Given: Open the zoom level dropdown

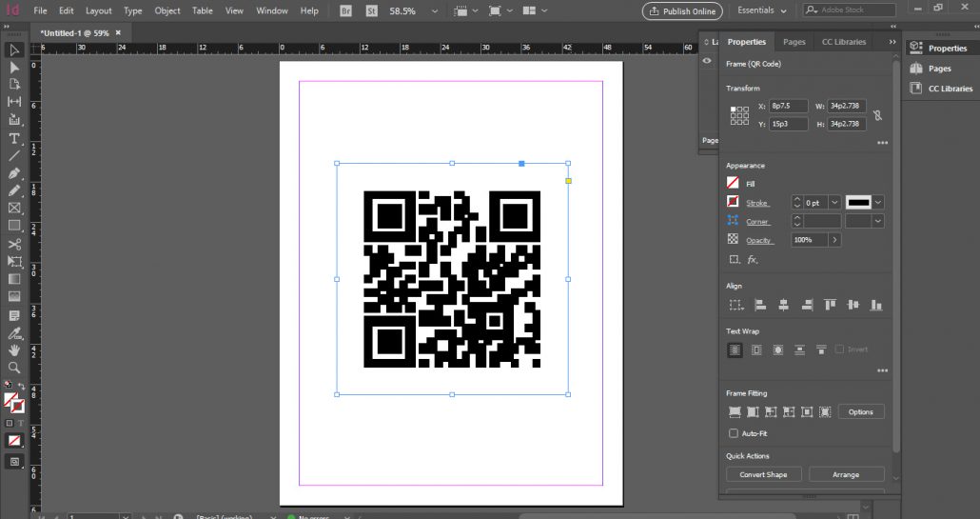Looking at the screenshot, I should click(435, 11).
